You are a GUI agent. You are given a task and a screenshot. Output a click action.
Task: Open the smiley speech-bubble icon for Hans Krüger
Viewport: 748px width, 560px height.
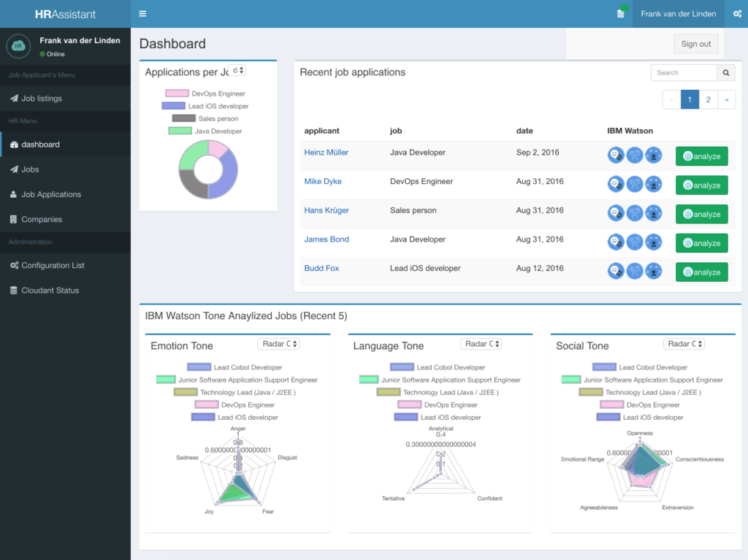(616, 213)
